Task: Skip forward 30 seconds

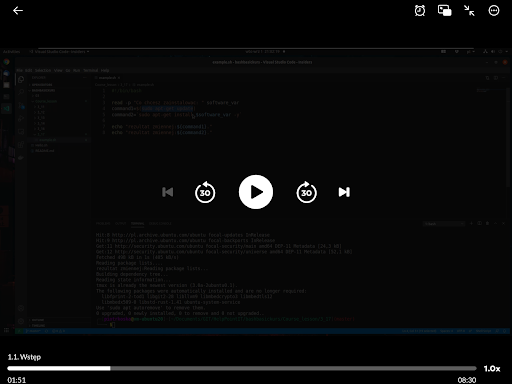Action: click(x=306, y=192)
